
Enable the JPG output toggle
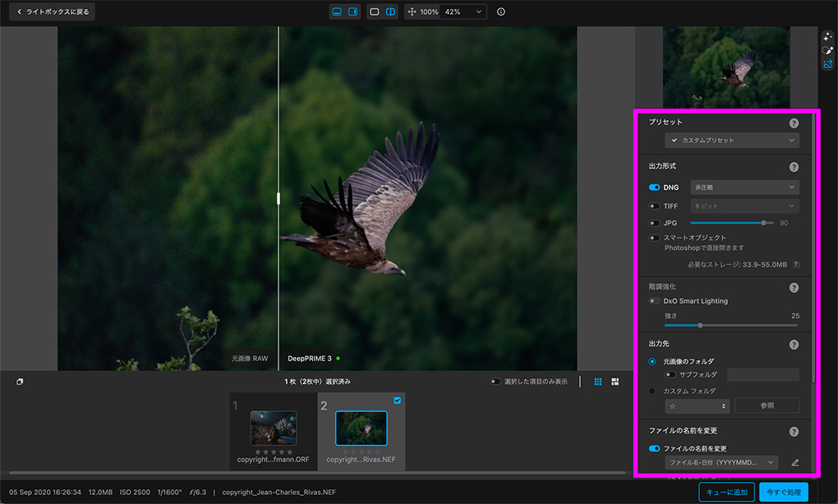tap(655, 222)
